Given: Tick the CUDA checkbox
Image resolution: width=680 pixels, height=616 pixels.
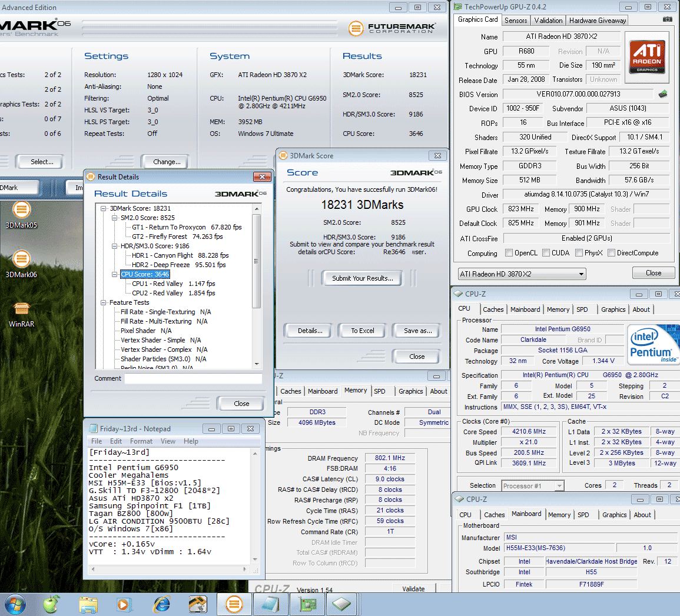Looking at the screenshot, I should coord(546,253).
